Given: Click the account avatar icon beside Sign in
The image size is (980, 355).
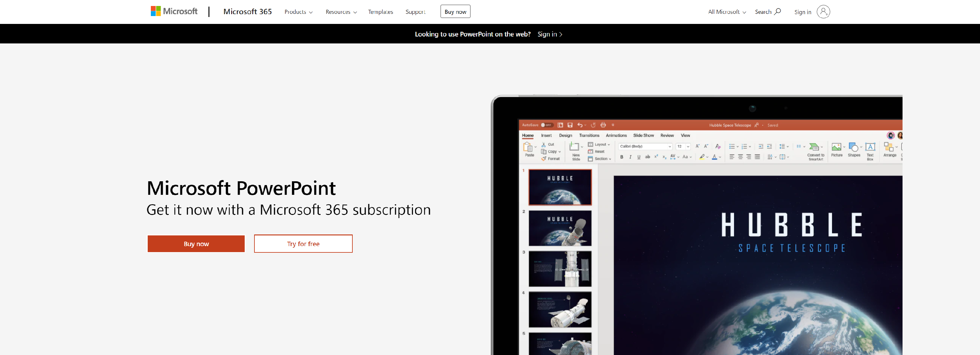Looking at the screenshot, I should tap(823, 12).
